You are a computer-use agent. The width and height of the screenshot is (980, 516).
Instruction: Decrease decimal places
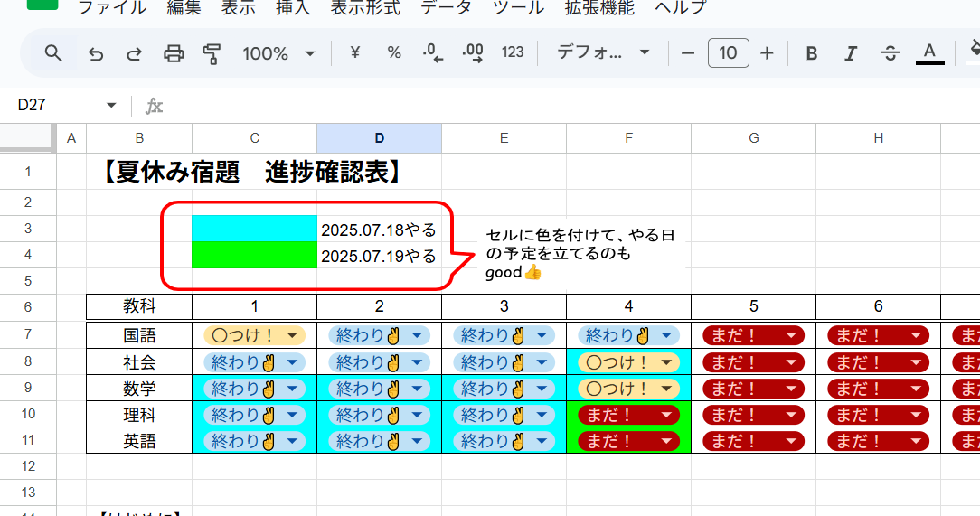(x=432, y=52)
